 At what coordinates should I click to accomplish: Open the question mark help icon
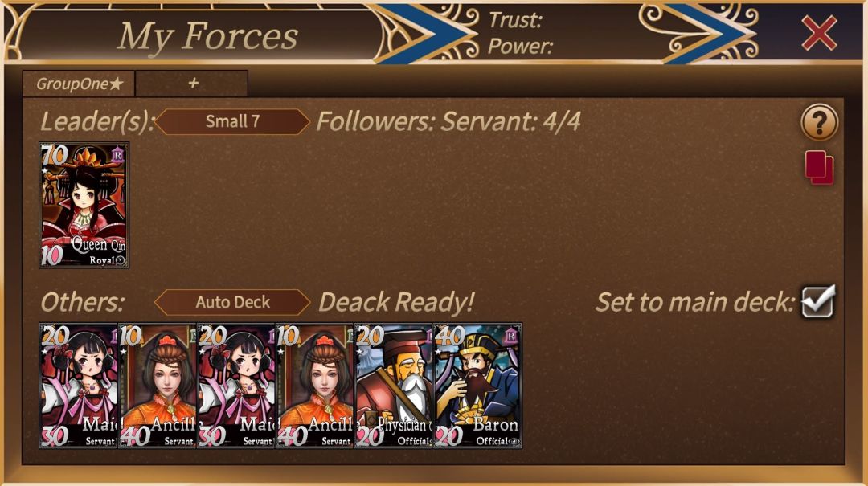(819, 122)
